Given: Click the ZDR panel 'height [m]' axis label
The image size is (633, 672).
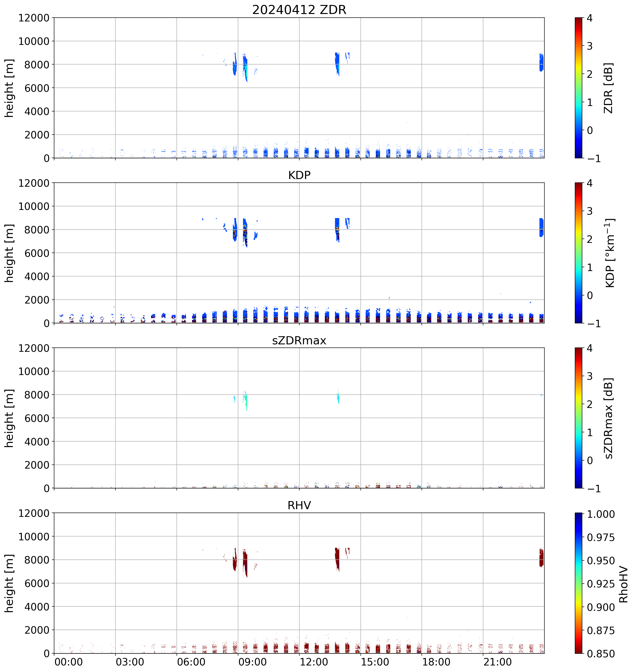Looking at the screenshot, I should [9, 88].
